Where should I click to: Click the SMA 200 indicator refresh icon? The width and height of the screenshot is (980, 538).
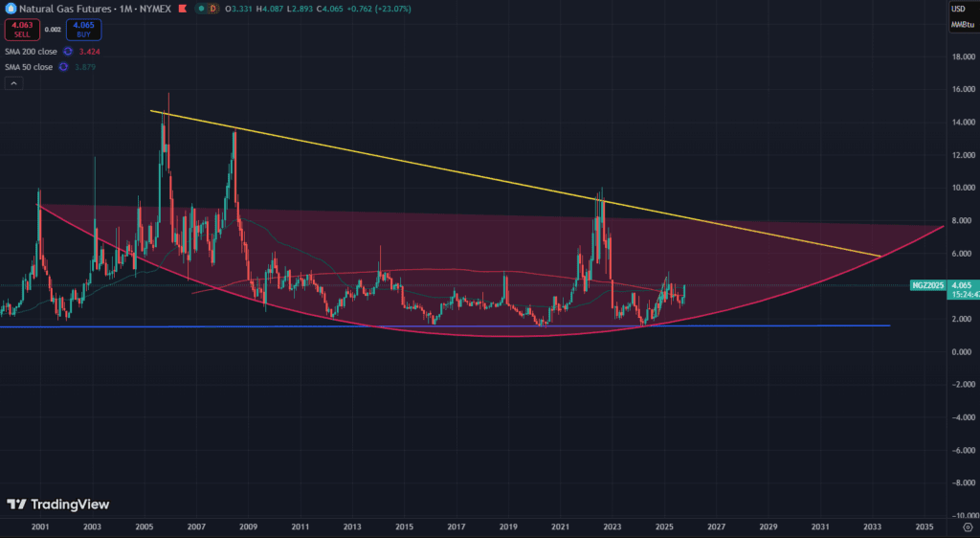click(68, 51)
